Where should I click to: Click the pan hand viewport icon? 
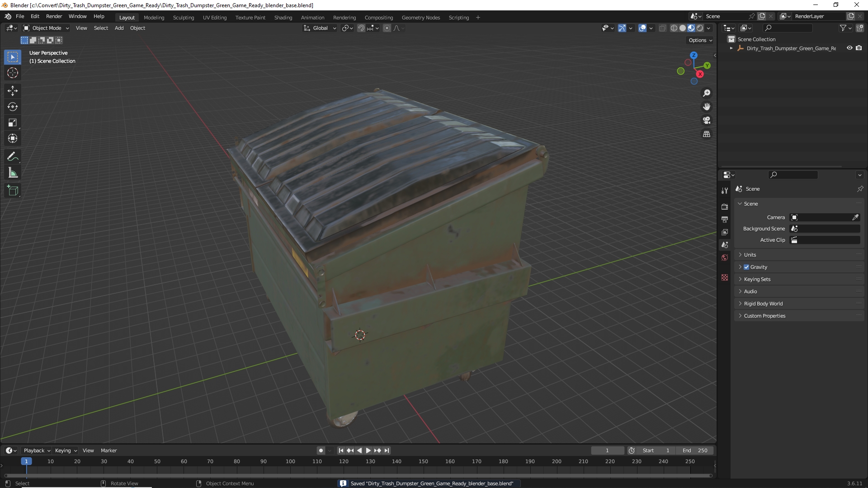[x=707, y=107]
